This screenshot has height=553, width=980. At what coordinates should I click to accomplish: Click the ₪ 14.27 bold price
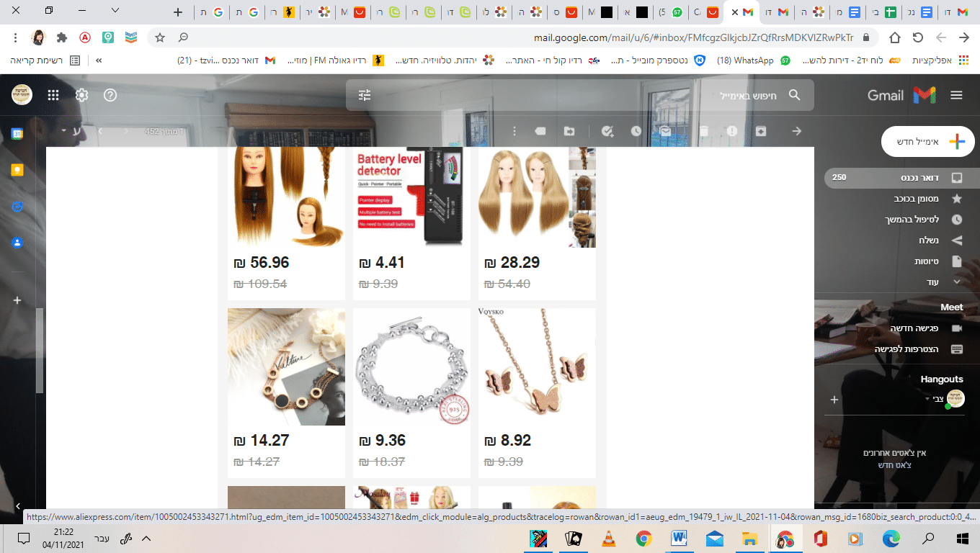(262, 441)
